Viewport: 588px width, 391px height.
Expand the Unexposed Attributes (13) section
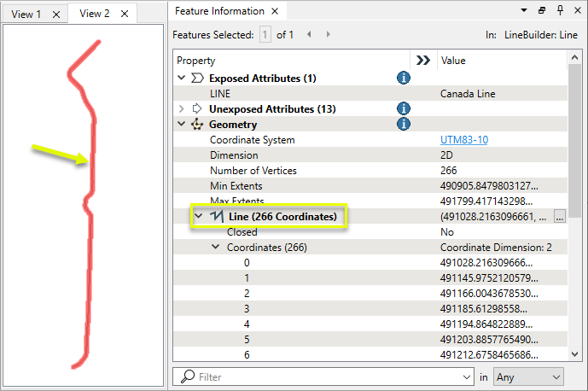click(181, 108)
